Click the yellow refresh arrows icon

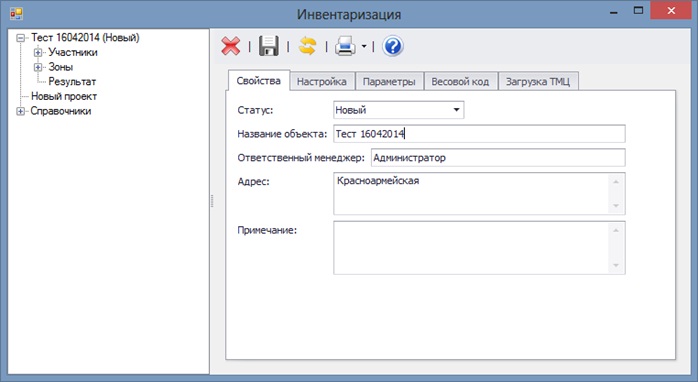click(307, 46)
